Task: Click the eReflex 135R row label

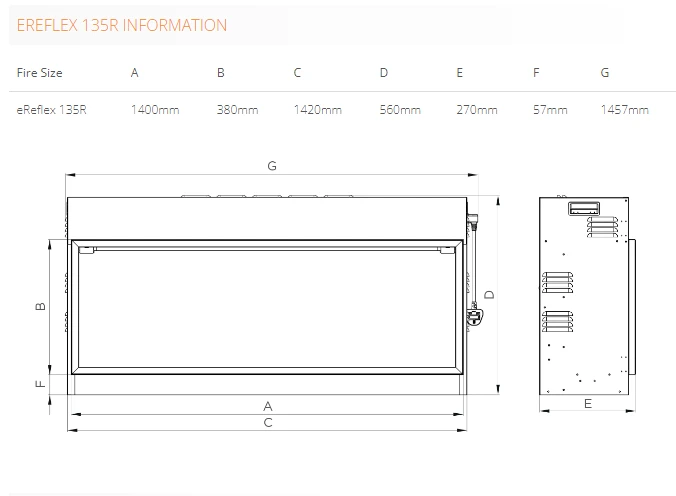Action: pyautogui.click(x=52, y=109)
